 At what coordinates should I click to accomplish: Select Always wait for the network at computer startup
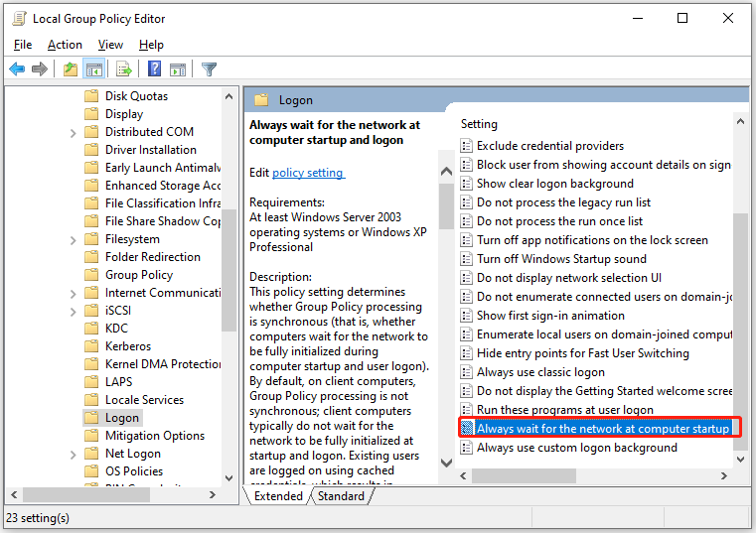(596, 429)
